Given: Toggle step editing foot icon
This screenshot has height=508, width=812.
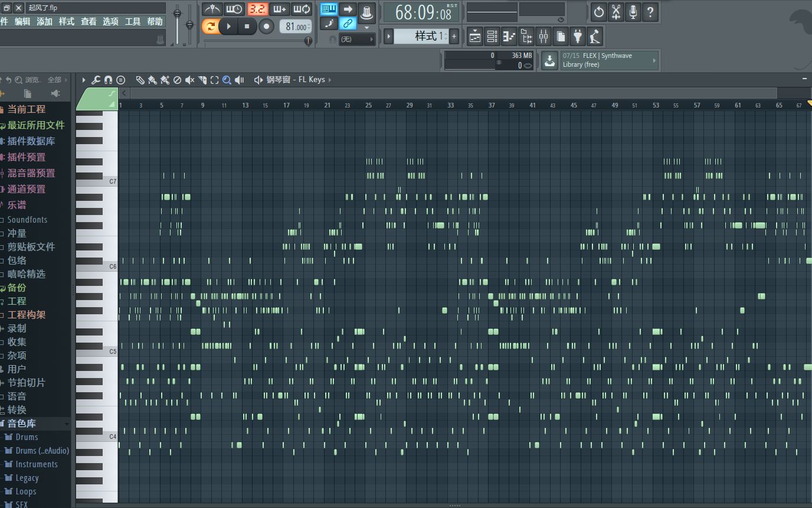Looking at the screenshot, I should coord(329,24).
